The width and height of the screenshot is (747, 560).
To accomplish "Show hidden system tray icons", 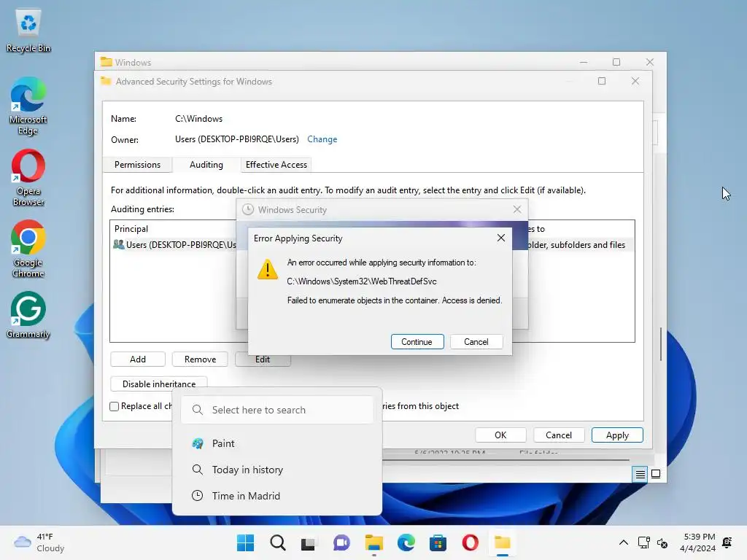I will point(623,542).
